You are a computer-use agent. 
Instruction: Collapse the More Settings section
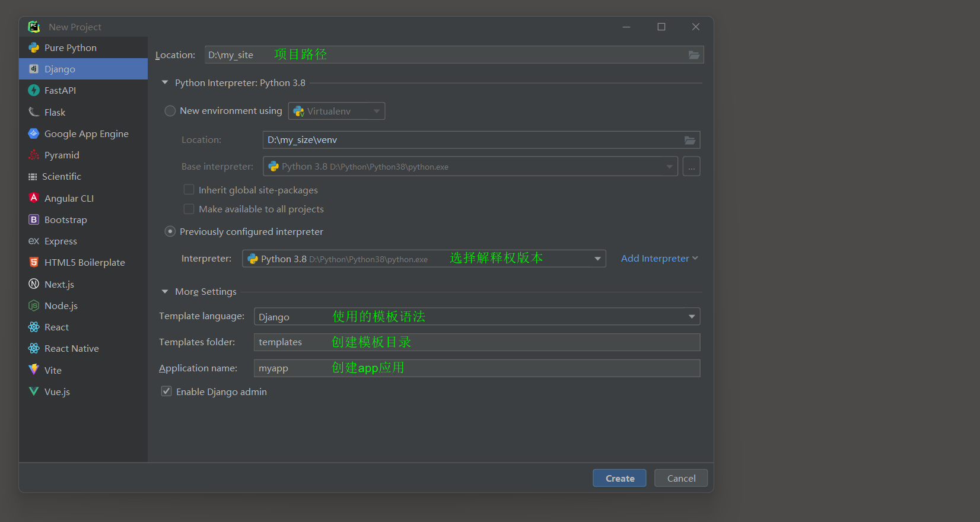[165, 291]
